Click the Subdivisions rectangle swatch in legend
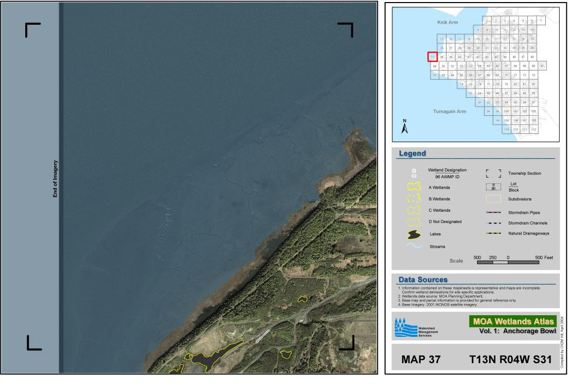 click(494, 199)
